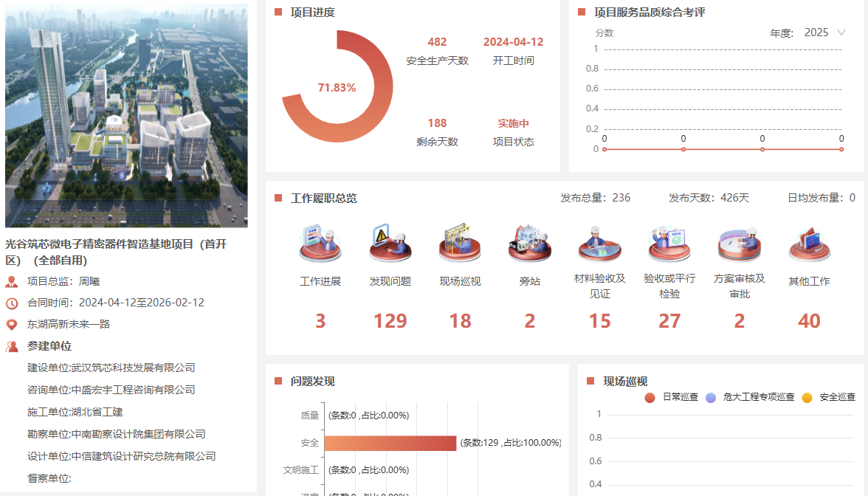Select the 现场巡视 icon

pos(460,244)
